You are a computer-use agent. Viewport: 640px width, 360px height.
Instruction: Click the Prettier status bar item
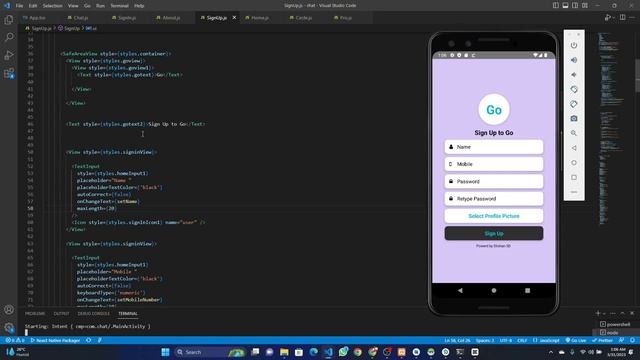[602, 340]
